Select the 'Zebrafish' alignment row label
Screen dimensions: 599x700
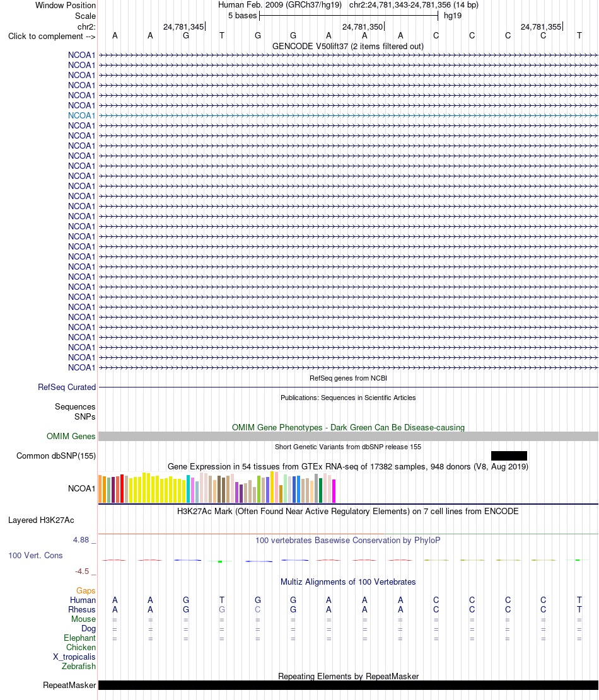[79, 666]
